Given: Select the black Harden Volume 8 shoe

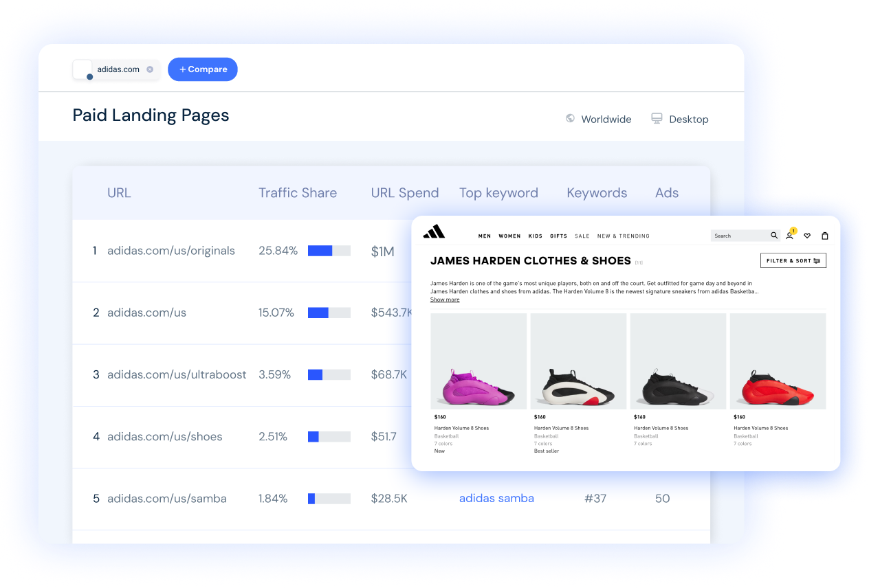Looking at the screenshot, I should [678, 361].
